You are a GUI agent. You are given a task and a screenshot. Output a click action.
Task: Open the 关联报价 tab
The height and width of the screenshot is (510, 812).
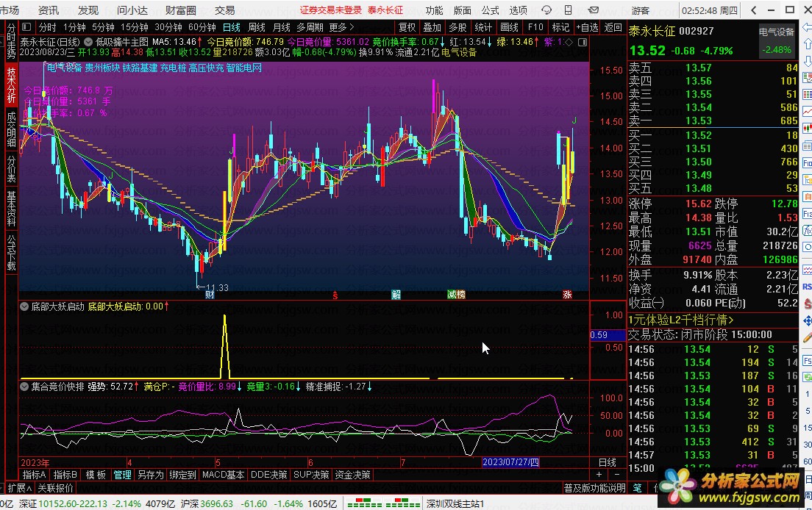(x=55, y=488)
